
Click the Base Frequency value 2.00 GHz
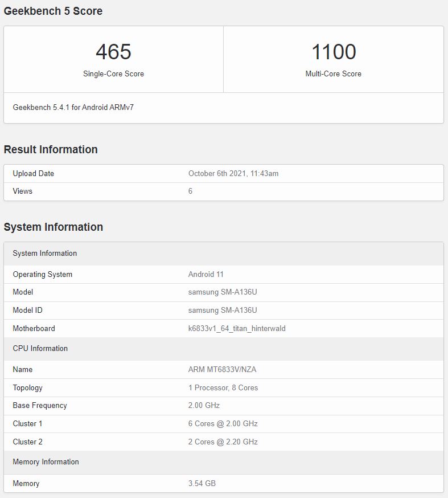[x=204, y=405]
